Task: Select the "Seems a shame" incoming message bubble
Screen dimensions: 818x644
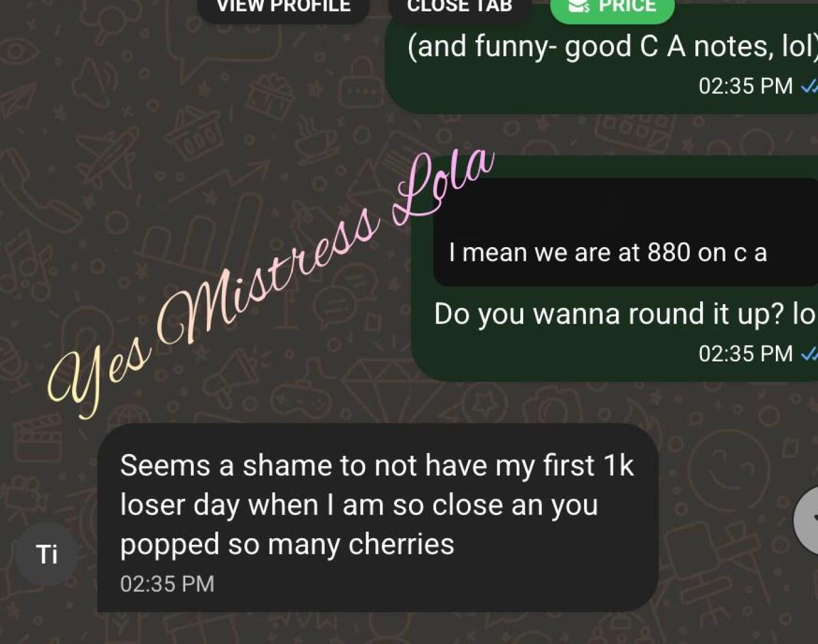Action: 378,518
